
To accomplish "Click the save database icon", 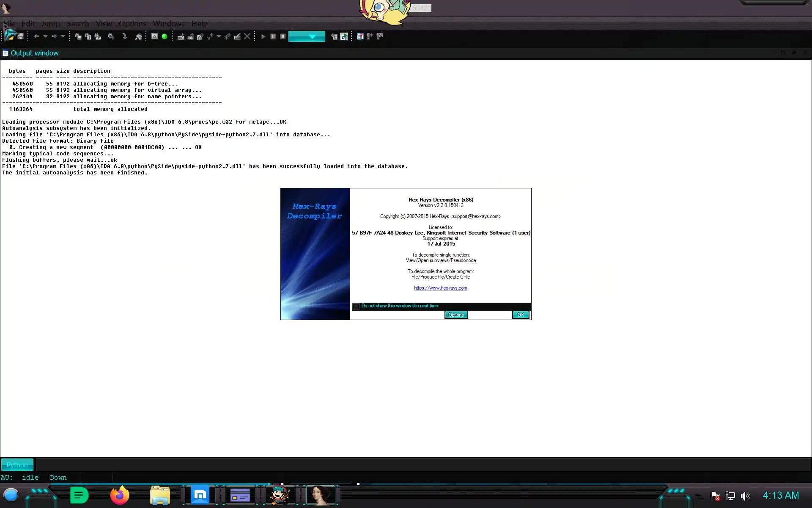I will point(20,37).
